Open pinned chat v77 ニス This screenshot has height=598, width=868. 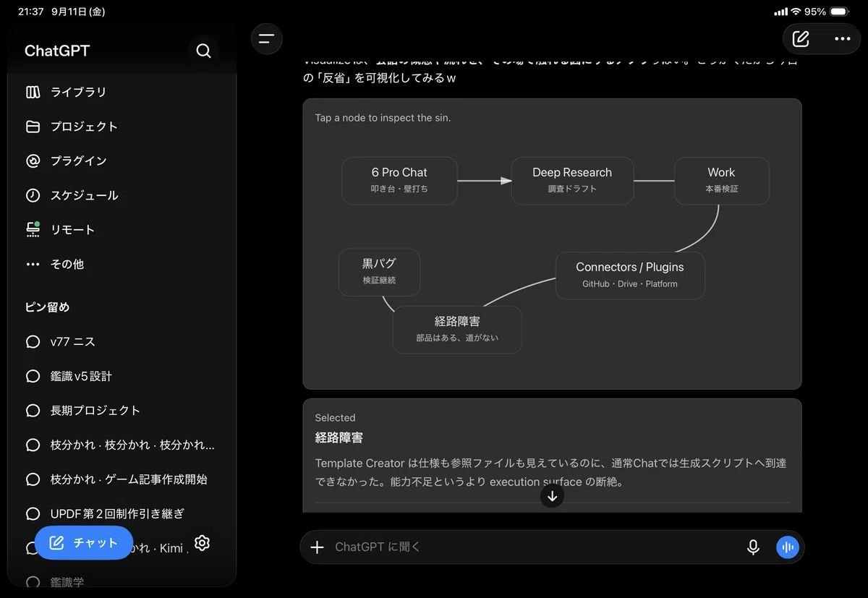122,342
